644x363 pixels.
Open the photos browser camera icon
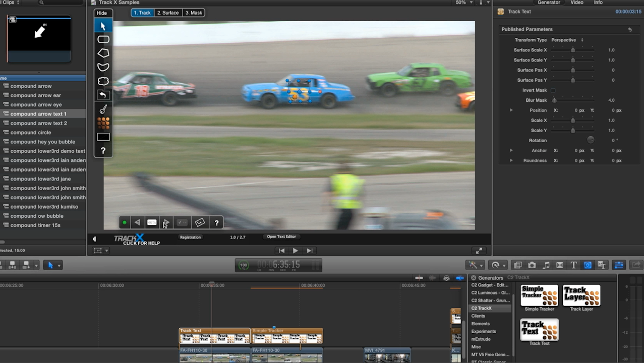click(x=532, y=265)
